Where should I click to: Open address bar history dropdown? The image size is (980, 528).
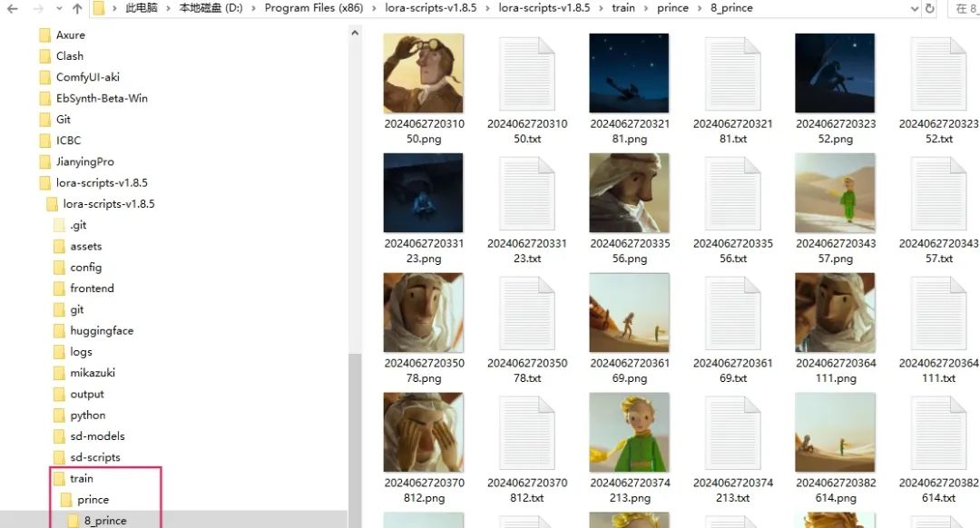(915, 9)
